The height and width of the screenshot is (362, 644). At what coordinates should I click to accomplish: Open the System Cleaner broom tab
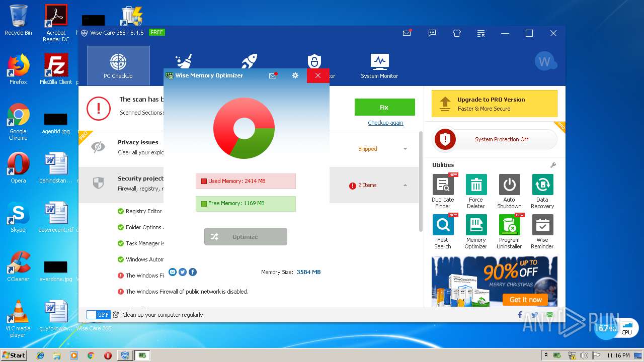tap(184, 62)
